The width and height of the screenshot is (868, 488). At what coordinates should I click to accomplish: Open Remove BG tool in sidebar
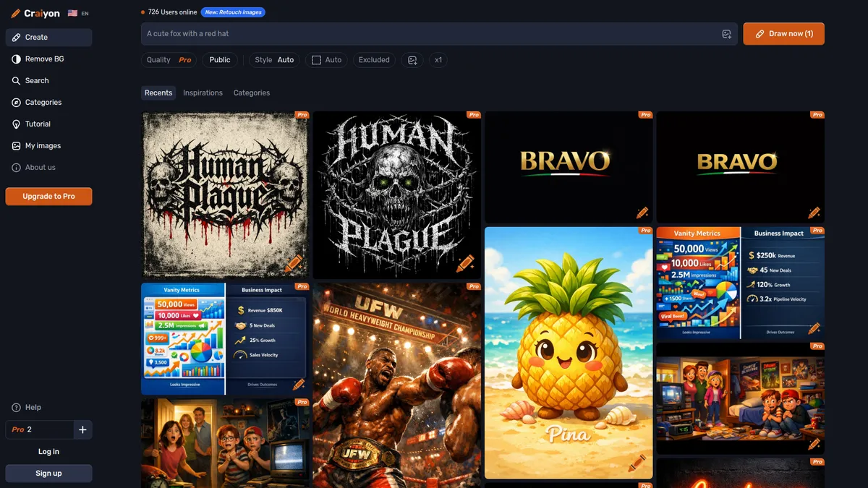tap(44, 59)
